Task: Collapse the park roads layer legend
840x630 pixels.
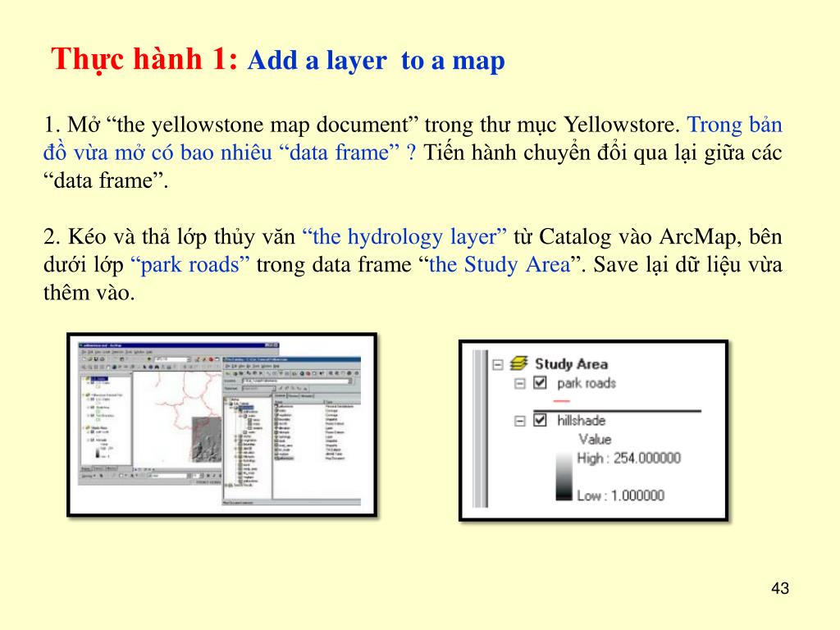Action: point(519,384)
